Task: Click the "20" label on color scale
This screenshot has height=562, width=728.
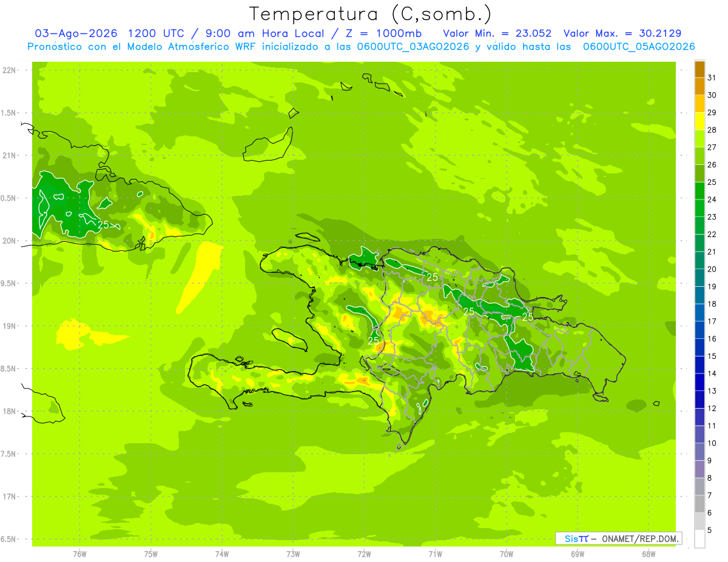Action: pyautogui.click(x=712, y=269)
